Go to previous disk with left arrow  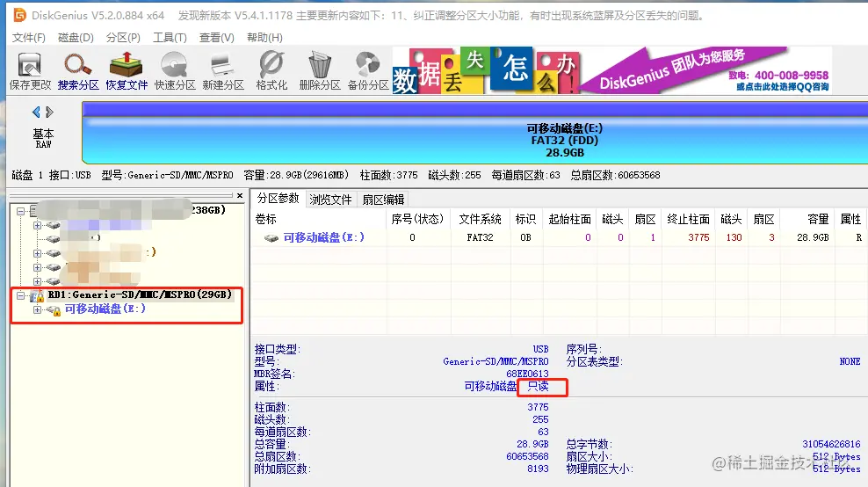[36, 112]
